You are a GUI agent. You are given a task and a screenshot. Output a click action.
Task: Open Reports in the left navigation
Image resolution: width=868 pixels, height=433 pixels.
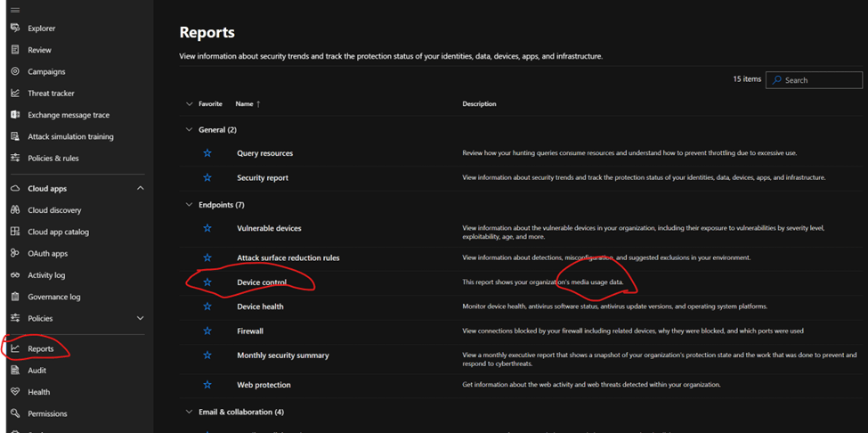point(40,348)
